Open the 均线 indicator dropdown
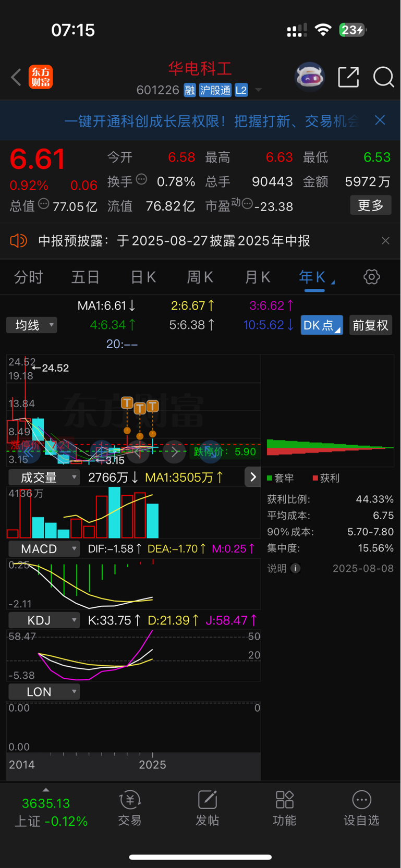The height and width of the screenshot is (868, 401). pyautogui.click(x=32, y=325)
